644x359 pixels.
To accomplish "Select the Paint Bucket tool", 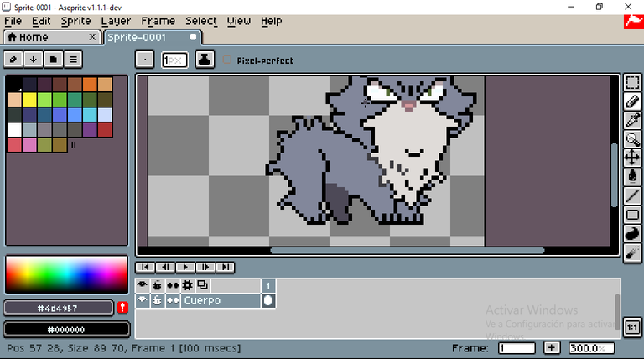I will click(x=632, y=177).
